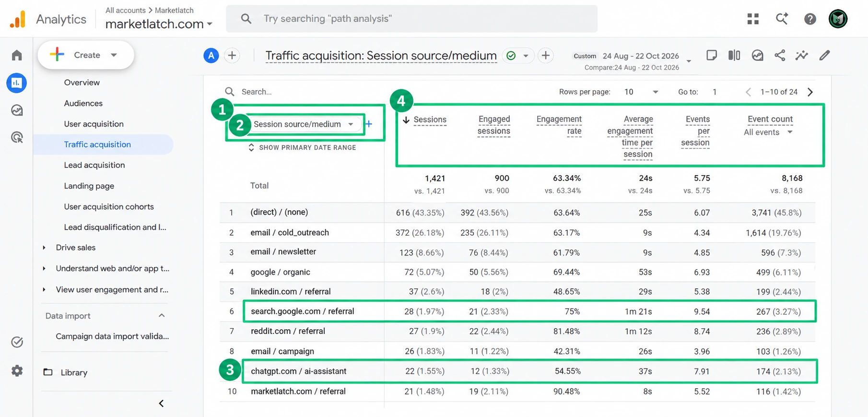
Task: Open the Session source/medium dimension dropdown
Action: [304, 124]
